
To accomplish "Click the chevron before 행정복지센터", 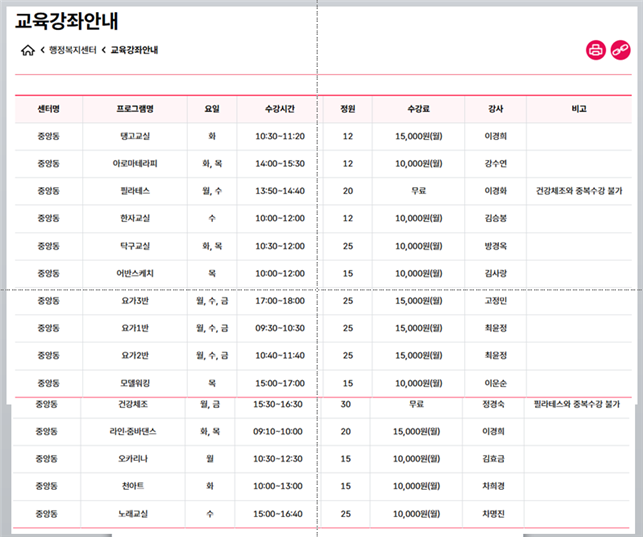I will [43, 50].
